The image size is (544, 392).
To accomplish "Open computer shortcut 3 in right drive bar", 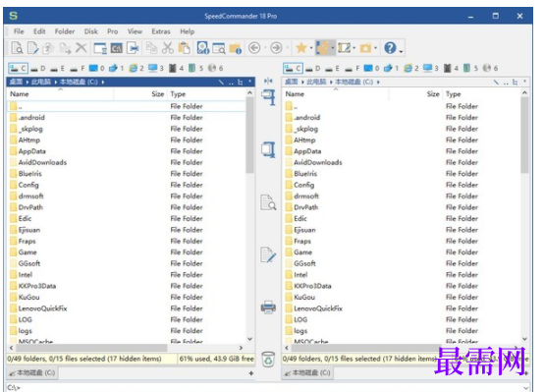I will point(431,68).
